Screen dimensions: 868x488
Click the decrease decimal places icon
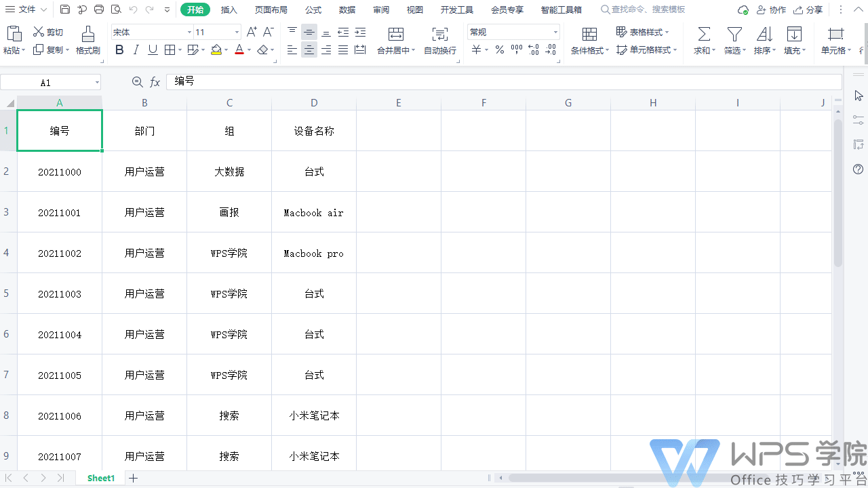551,49
